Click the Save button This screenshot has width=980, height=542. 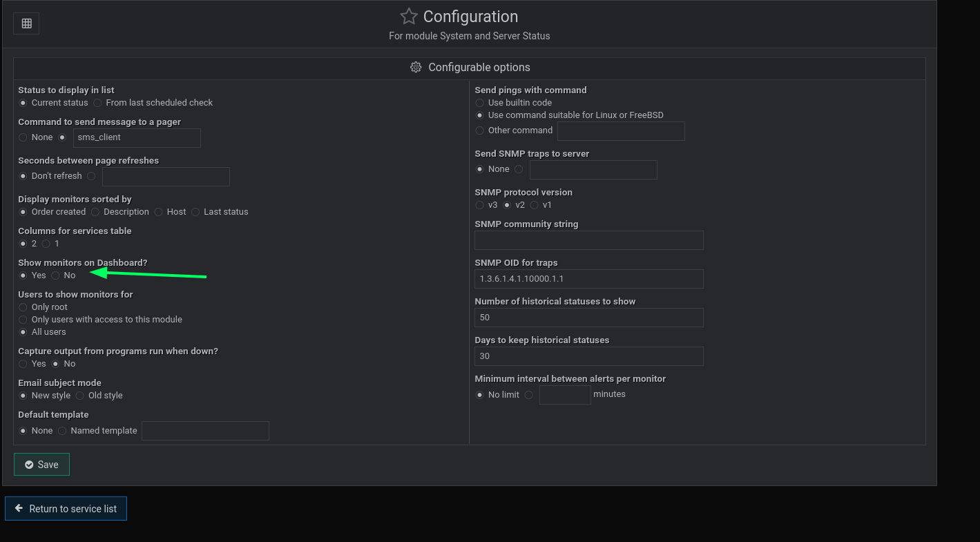[x=41, y=465]
